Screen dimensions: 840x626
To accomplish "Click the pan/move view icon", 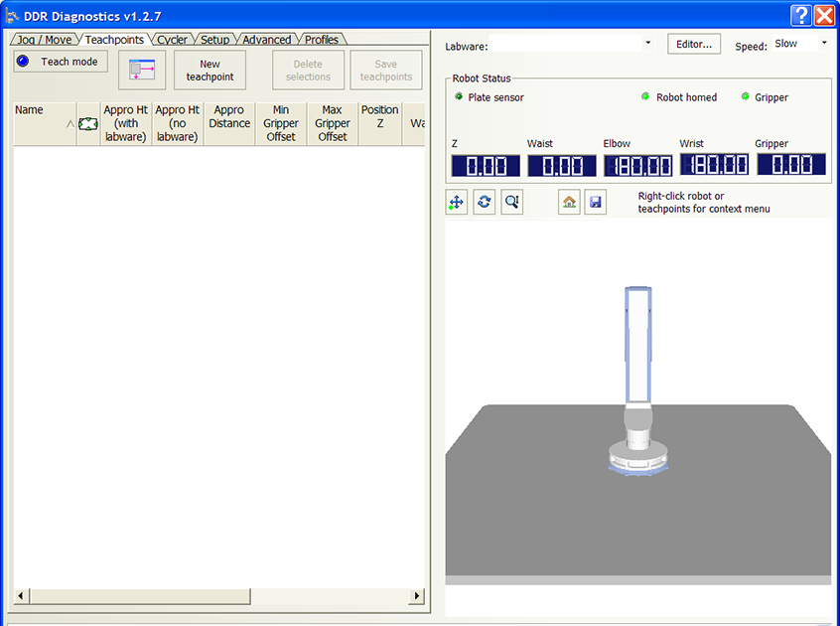I will point(457,202).
